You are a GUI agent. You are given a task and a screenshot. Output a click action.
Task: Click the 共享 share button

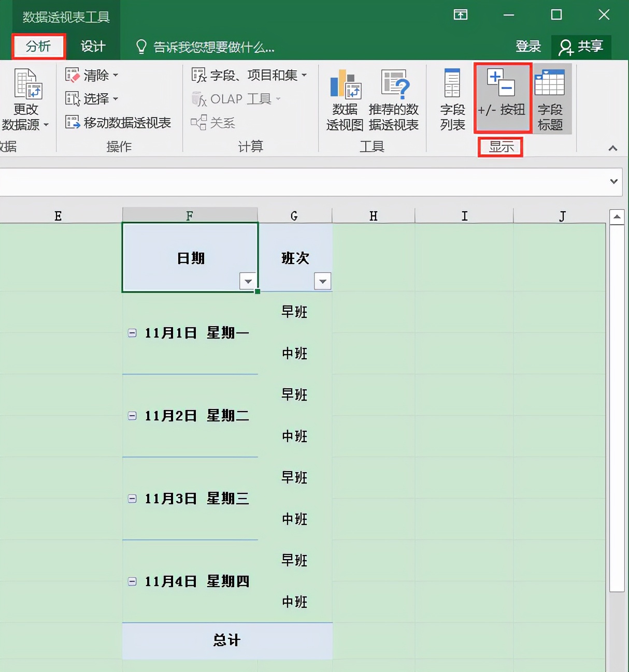(x=581, y=47)
